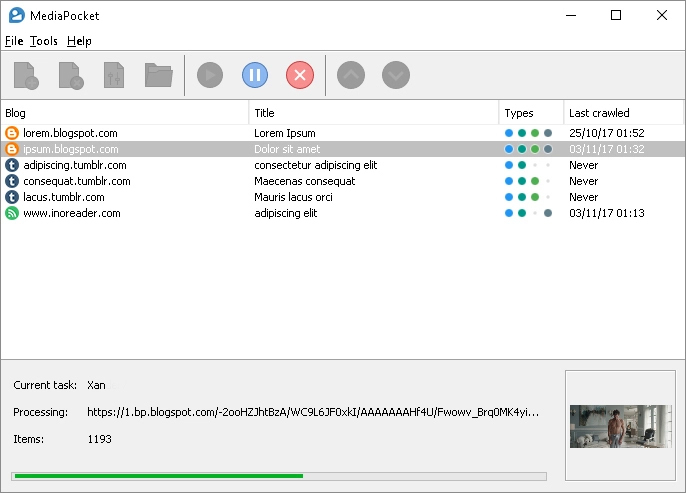This screenshot has width=686, height=493.
Task: Stop the task with the red X button
Action: (x=300, y=75)
